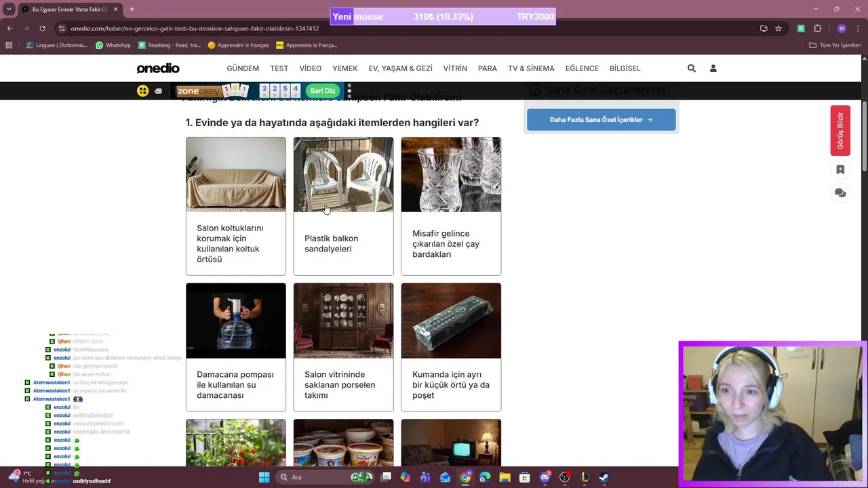The width and height of the screenshot is (868, 488).
Task: Click the Windows taskbar search box
Action: click(x=325, y=477)
